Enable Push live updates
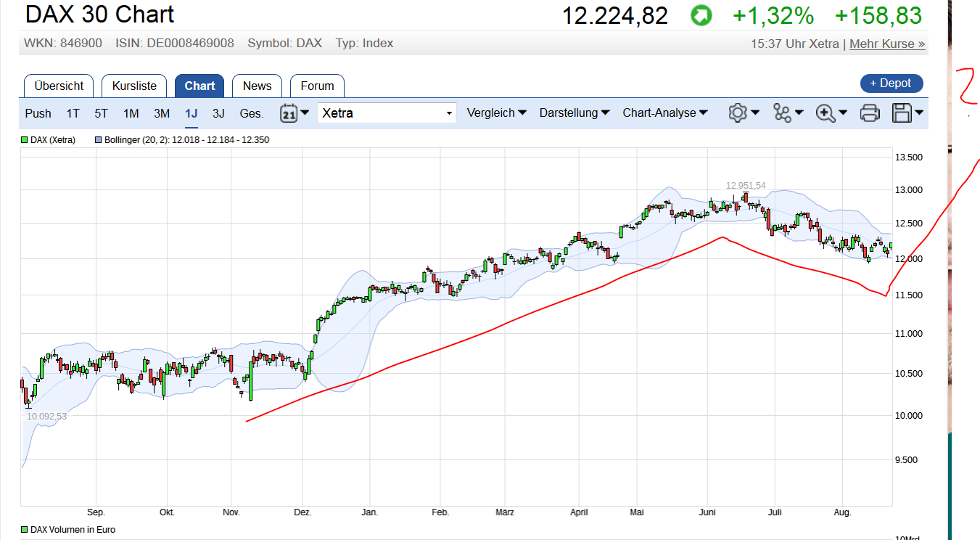 [x=38, y=113]
